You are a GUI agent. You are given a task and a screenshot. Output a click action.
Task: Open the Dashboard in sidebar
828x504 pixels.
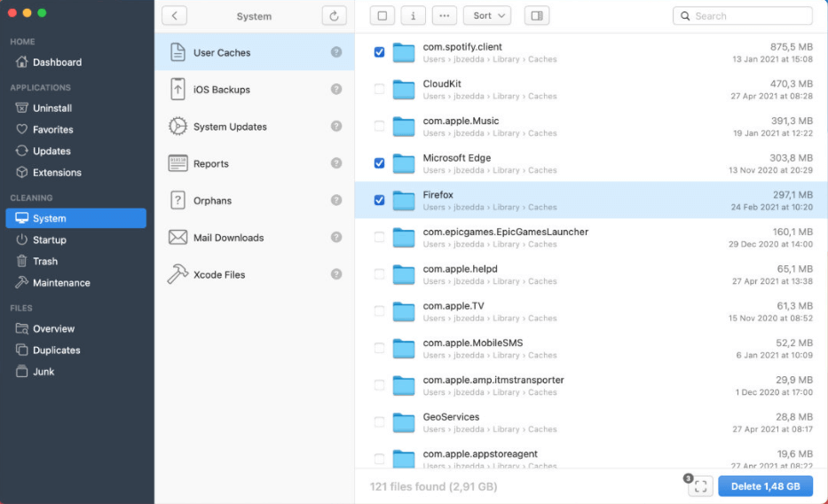(49, 62)
